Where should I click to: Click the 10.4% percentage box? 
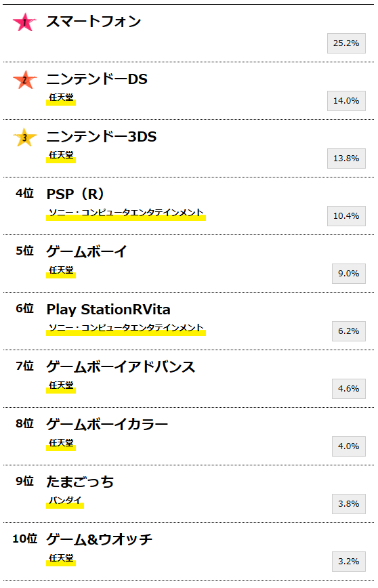click(x=346, y=216)
